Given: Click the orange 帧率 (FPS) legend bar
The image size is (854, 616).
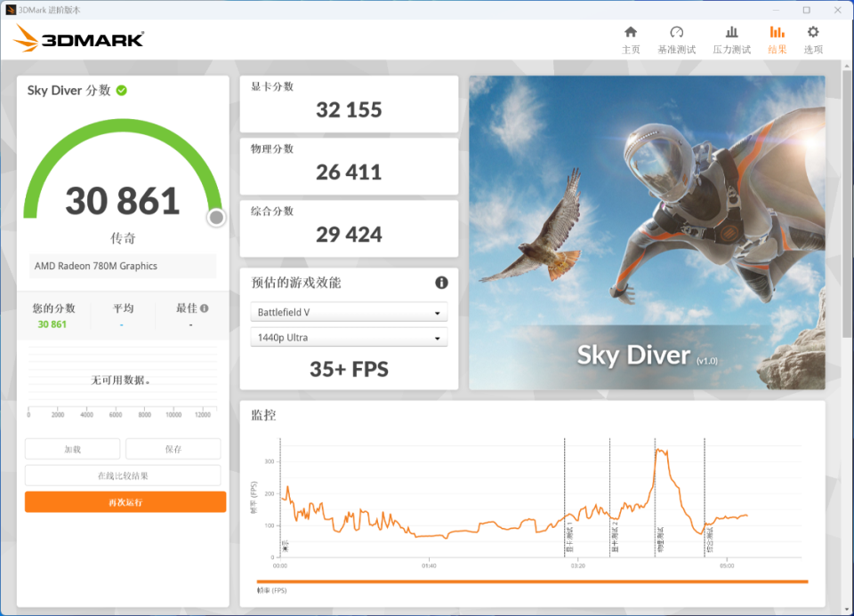Looking at the screenshot, I should [x=532, y=581].
